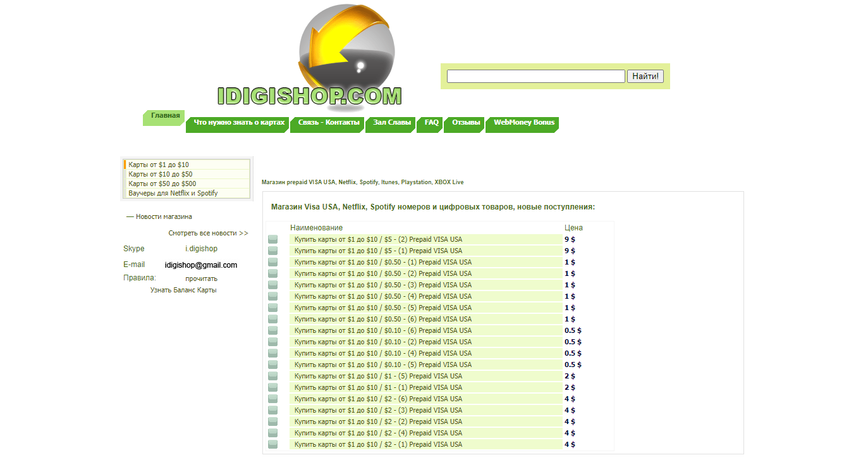The image size is (868, 474).
Task: Click icon beside $1 - (1) Prepaid VISA row
Action: click(x=273, y=387)
